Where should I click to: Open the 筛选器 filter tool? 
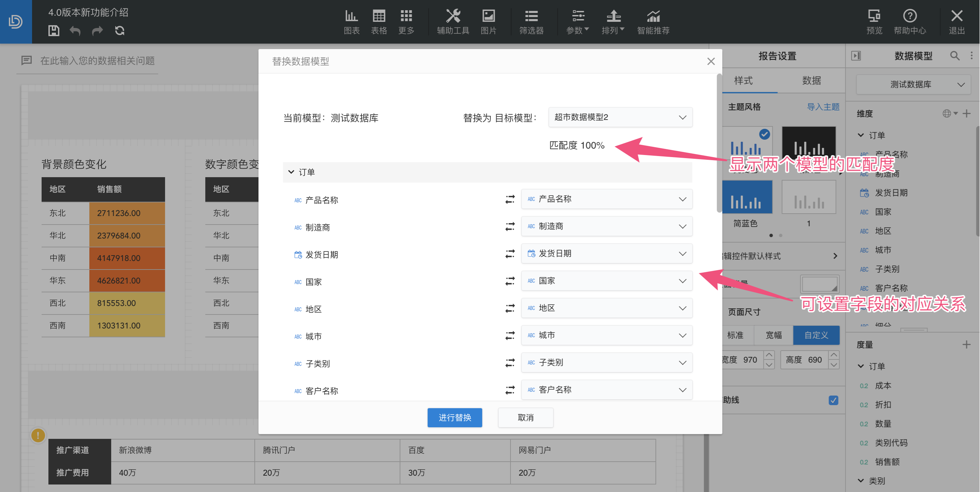532,22
